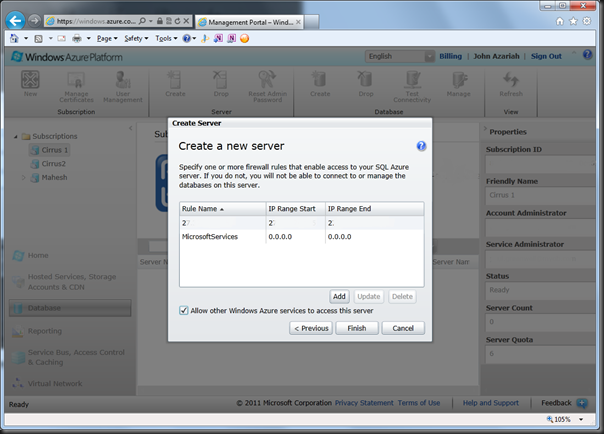Click the feeds icon in the command bar

click(39, 38)
